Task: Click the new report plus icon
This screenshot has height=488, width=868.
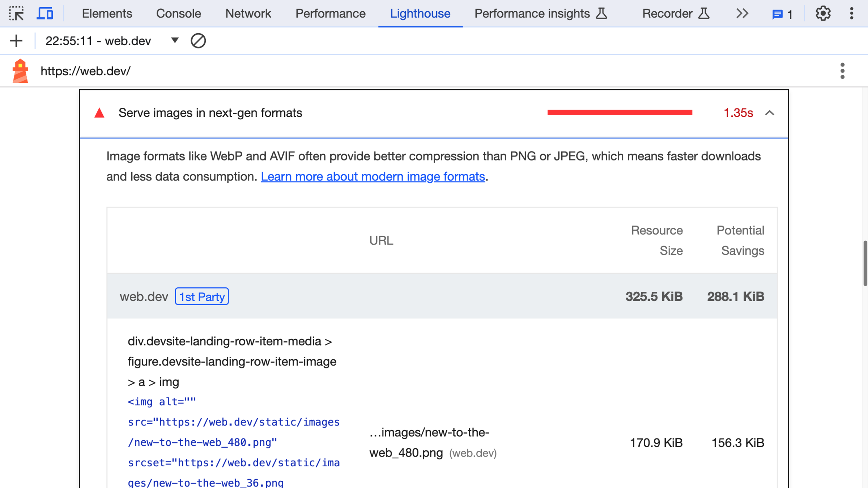Action: point(16,41)
